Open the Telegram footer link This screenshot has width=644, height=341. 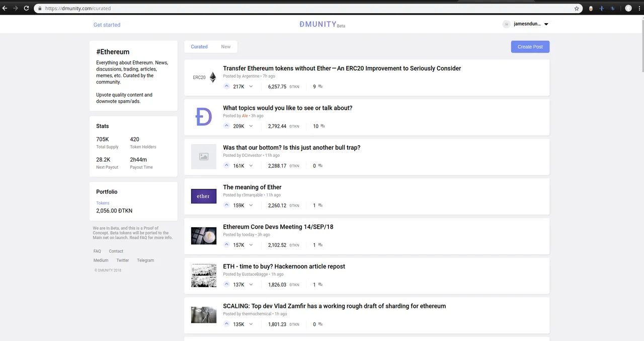(145, 260)
